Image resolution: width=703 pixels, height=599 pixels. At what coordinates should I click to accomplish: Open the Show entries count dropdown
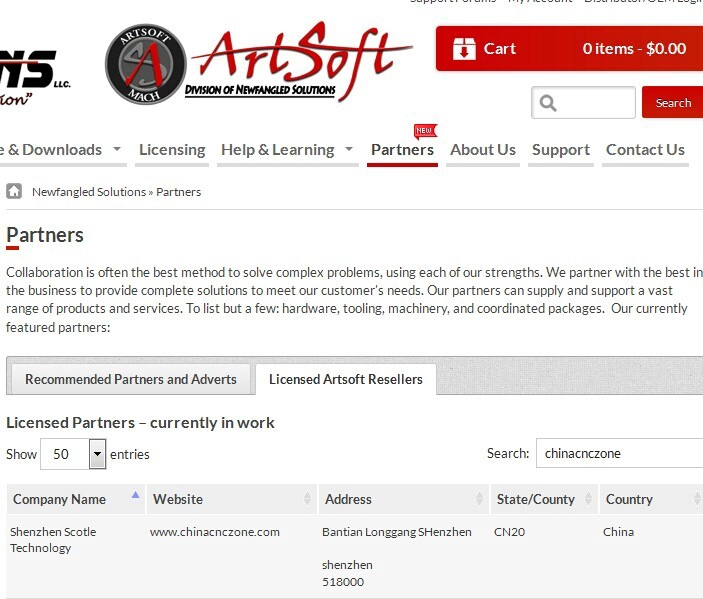pos(73,454)
